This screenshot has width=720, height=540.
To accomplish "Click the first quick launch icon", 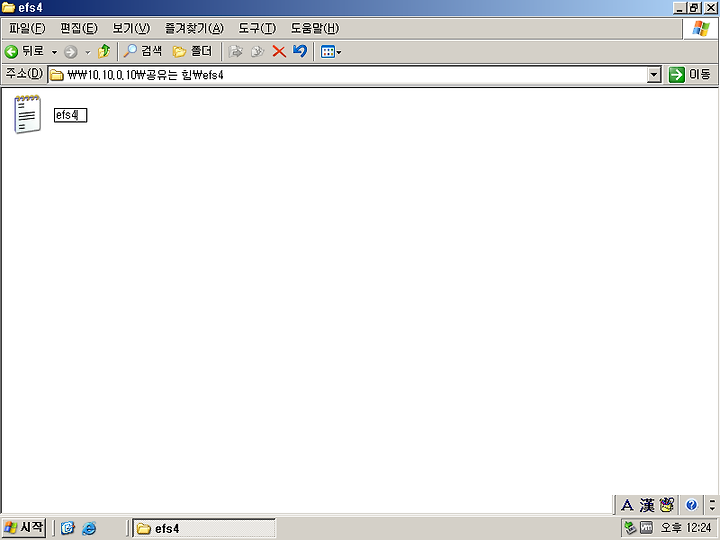I will pos(68,529).
